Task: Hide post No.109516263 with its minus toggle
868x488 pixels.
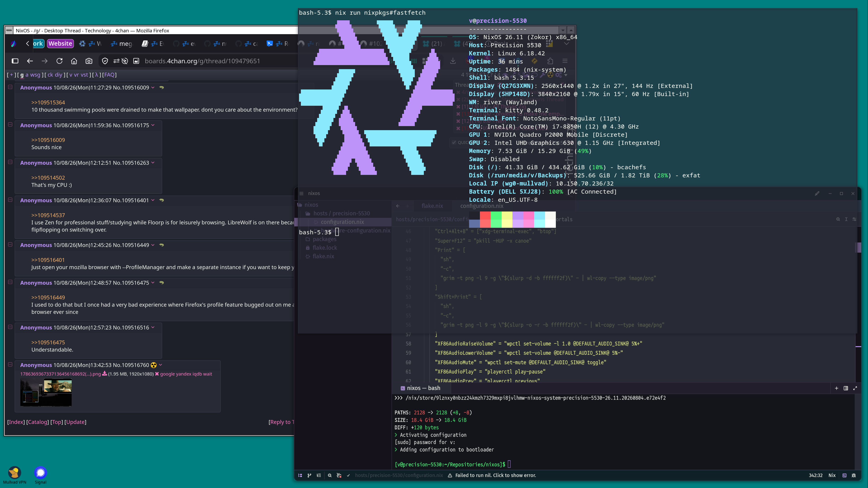Action: click(10, 162)
